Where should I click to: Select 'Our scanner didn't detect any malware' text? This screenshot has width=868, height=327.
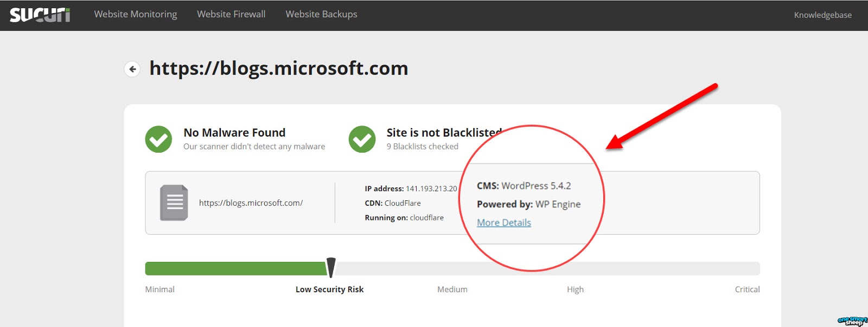pyautogui.click(x=254, y=147)
